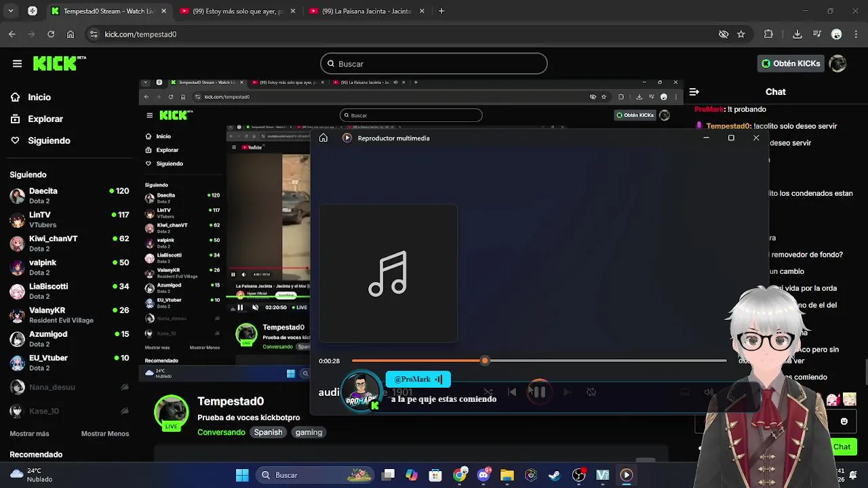Click the Conversando category link

click(221, 432)
